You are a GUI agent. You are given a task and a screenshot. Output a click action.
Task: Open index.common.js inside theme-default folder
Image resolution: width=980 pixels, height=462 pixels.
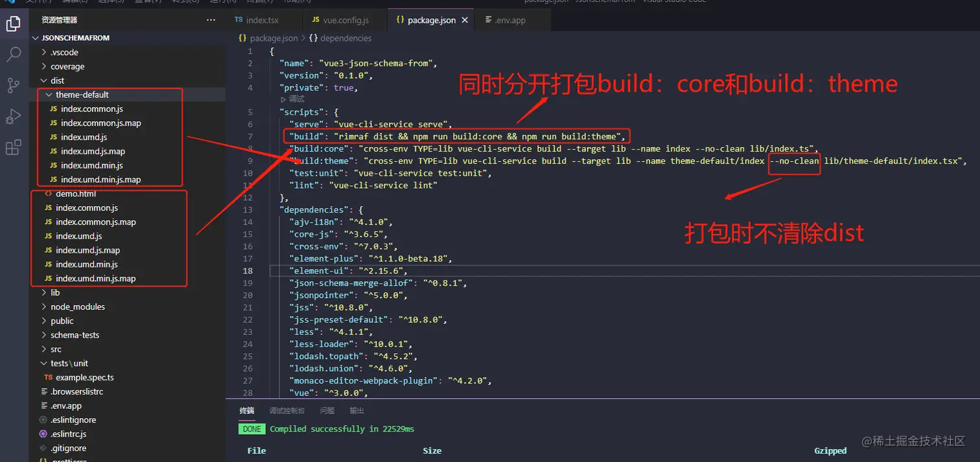(92, 109)
